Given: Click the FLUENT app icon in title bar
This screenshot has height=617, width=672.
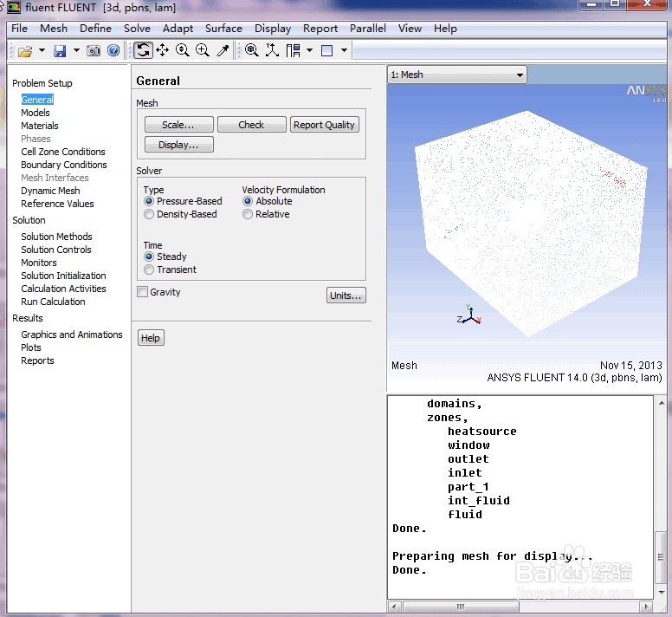Looking at the screenshot, I should pyautogui.click(x=14, y=7).
